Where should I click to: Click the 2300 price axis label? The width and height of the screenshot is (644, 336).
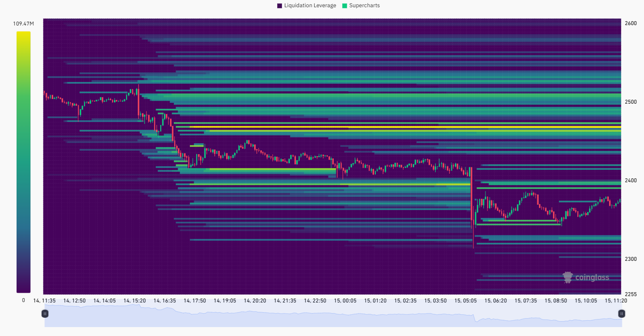point(631,259)
